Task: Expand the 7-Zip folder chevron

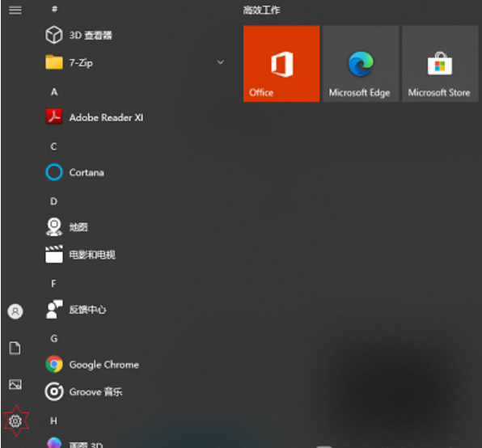Action: pos(221,62)
